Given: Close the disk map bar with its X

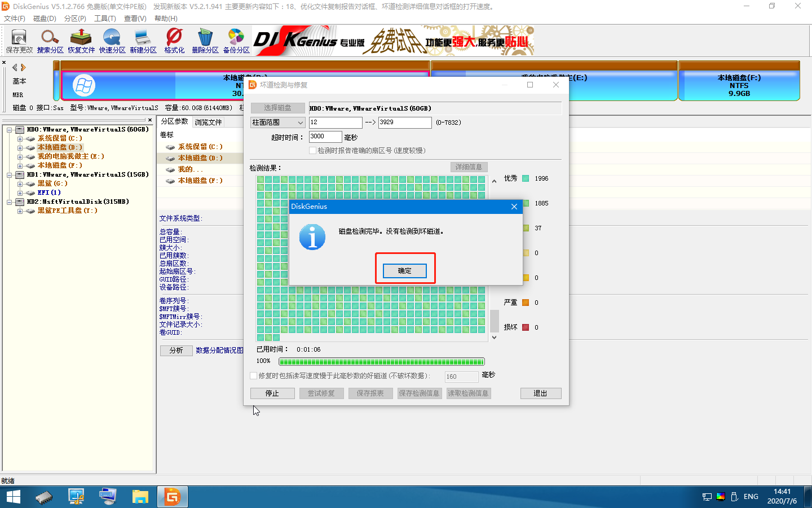Looking at the screenshot, I should [x=4, y=63].
